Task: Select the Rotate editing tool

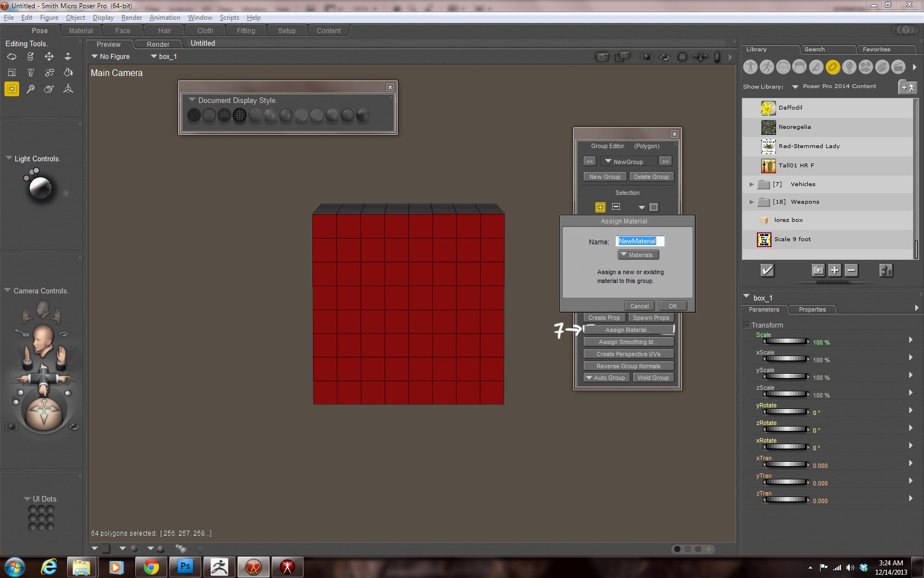Action: point(12,57)
